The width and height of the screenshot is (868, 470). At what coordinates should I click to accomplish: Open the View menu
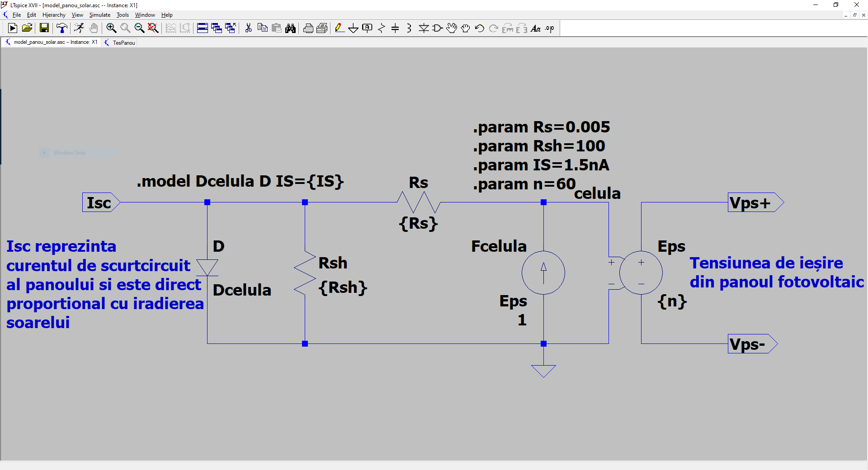(77, 15)
